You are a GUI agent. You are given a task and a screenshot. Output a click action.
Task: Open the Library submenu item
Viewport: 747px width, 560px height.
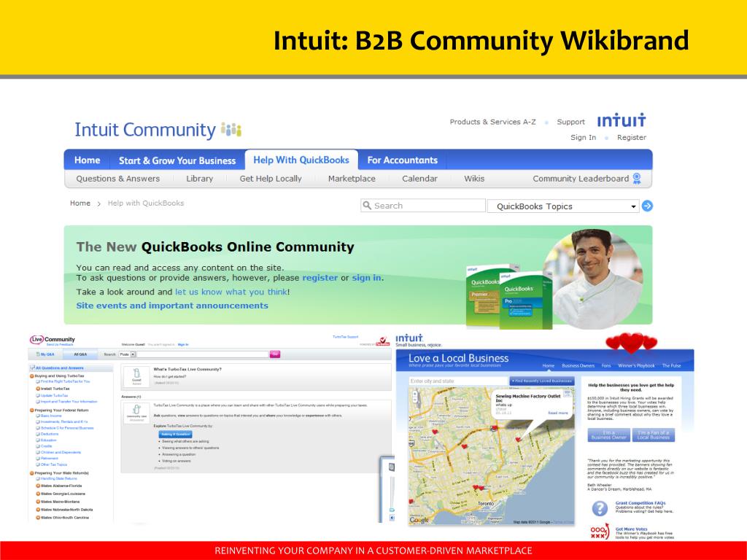tap(200, 179)
